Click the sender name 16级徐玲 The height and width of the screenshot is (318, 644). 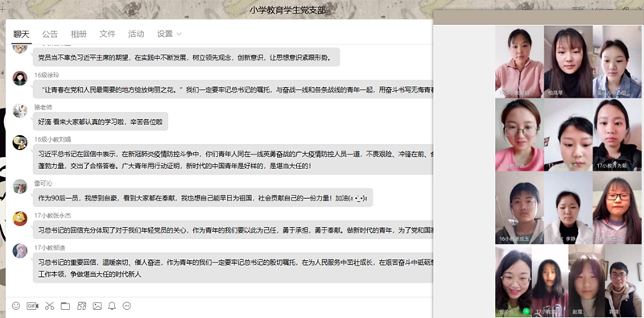click(x=47, y=75)
